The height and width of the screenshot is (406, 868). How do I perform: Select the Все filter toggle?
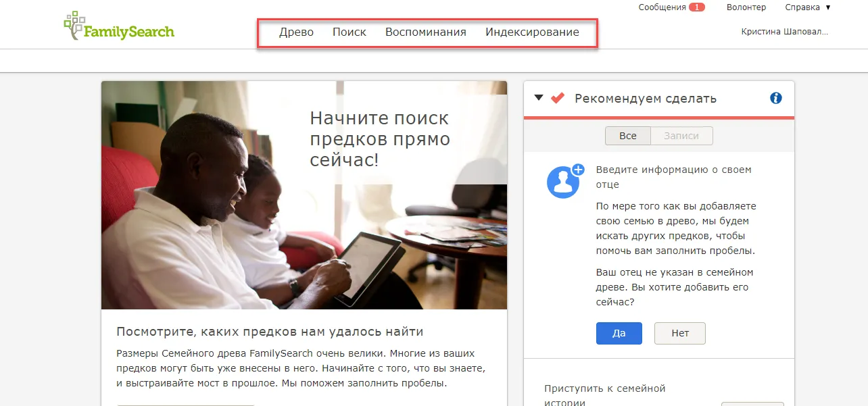point(627,136)
